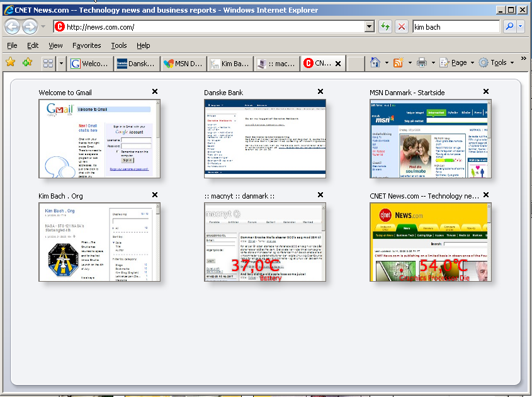Click the CNET site icon in address bar
The image size is (532, 397).
[60, 26]
